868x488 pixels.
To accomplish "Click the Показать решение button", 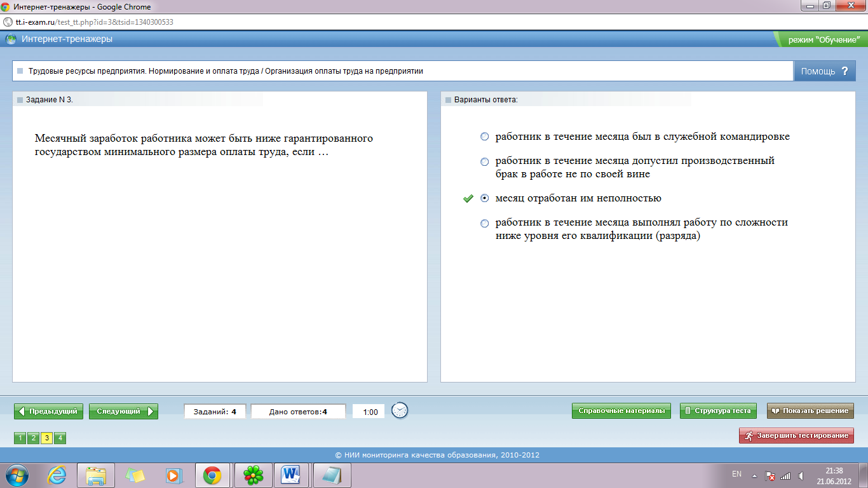I will 810,410.
